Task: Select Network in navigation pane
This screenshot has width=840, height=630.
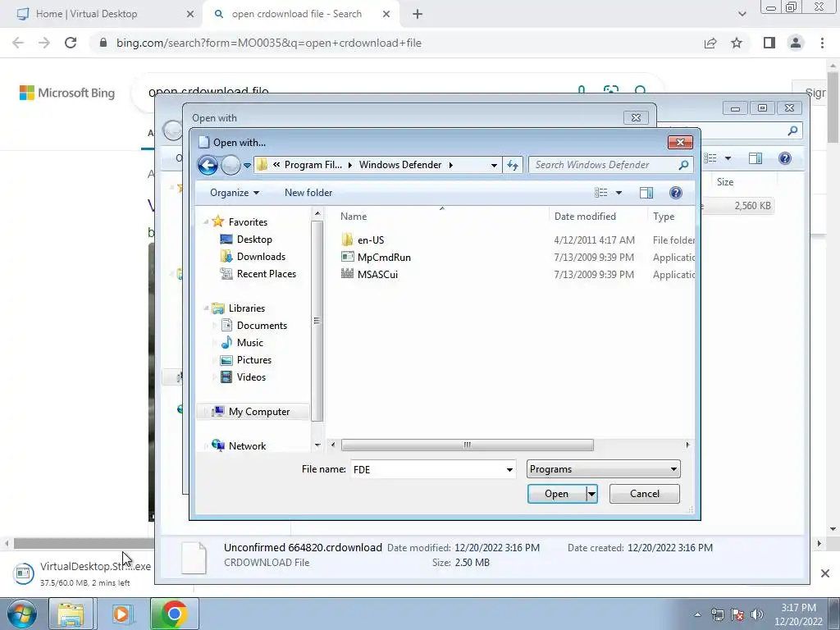Action: tap(247, 445)
